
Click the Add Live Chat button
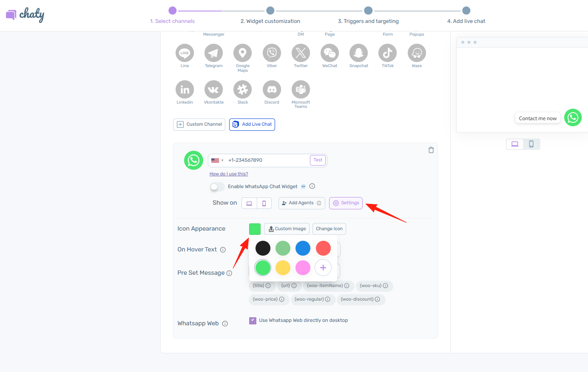252,124
